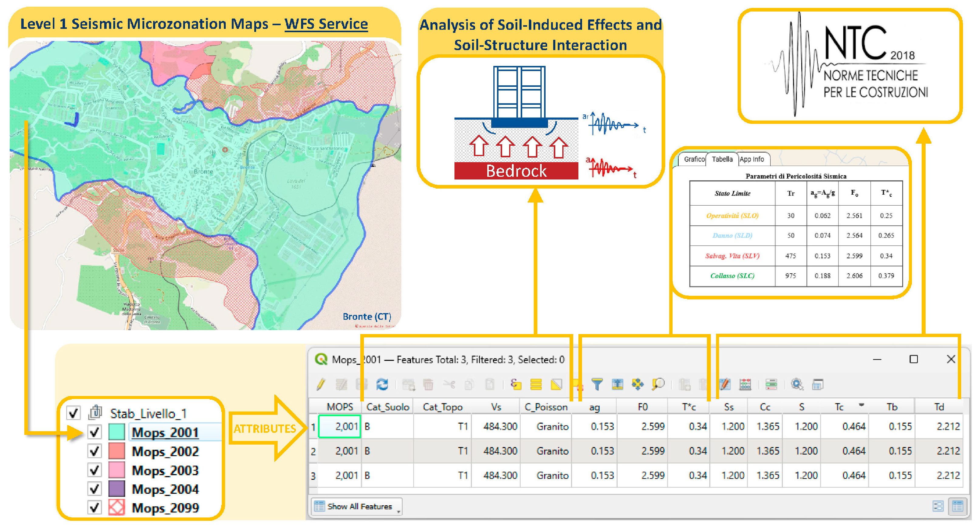
Task: Uncheck the Stab_Livello_1 group checkbox
Action: [74, 413]
